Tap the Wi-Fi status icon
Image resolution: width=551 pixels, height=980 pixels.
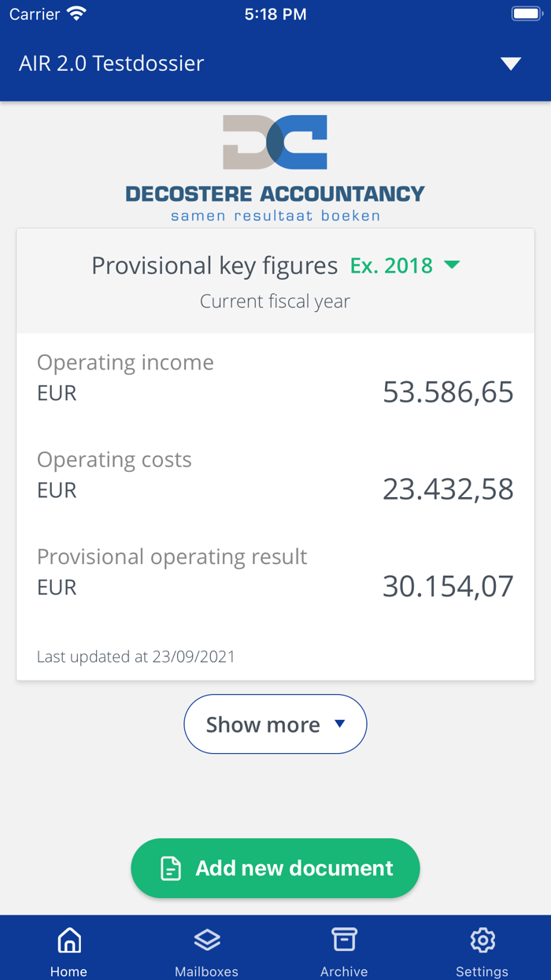(x=76, y=14)
